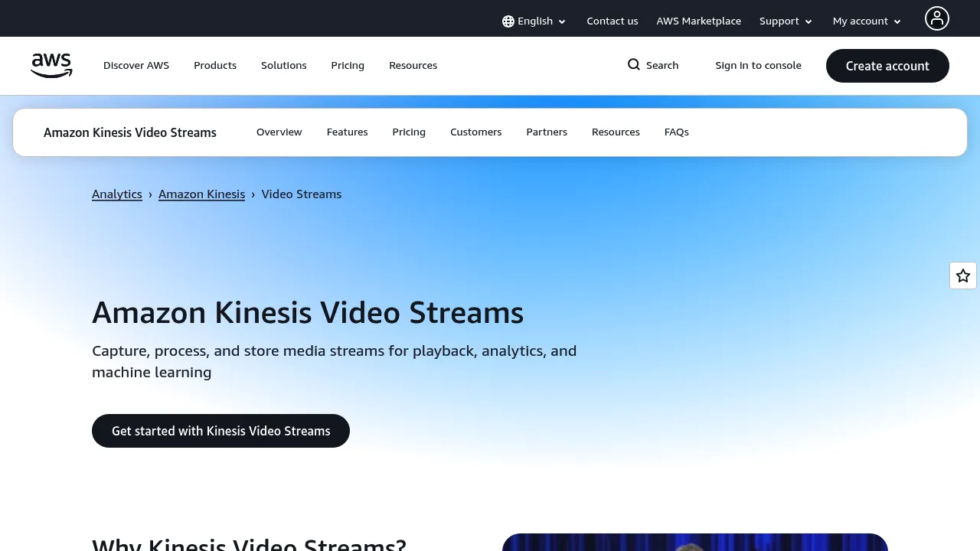Follow the Amazon Kinesis breadcrumb link

coord(202,194)
